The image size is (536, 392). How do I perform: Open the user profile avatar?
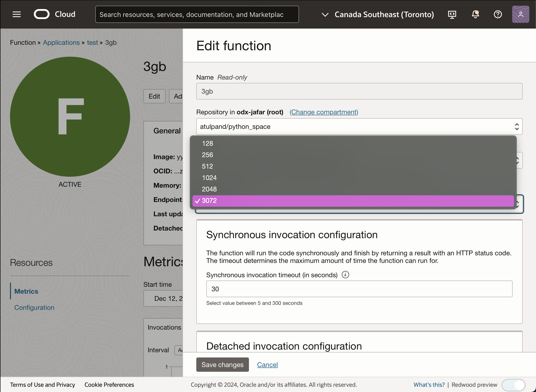(521, 14)
